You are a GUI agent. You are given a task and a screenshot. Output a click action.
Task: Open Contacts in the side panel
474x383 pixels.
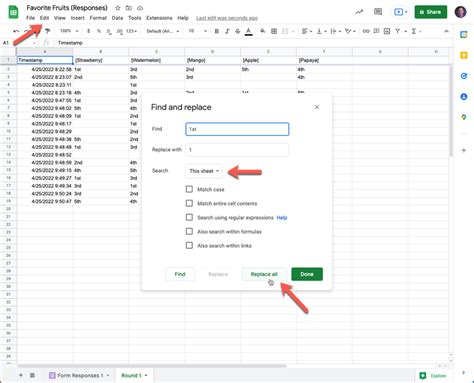(464, 97)
